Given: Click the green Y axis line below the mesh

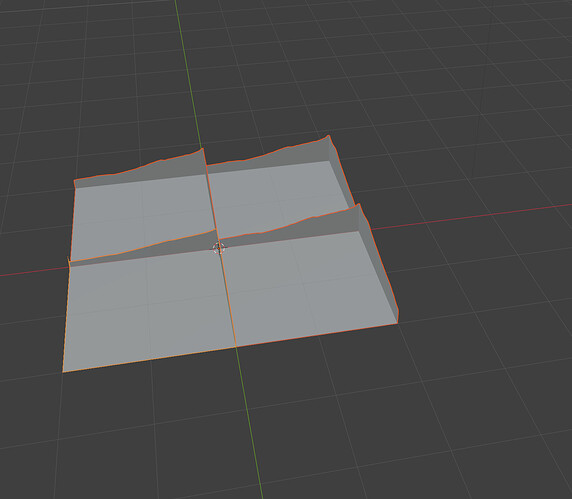Looking at the screenshot, I should coord(249,419).
